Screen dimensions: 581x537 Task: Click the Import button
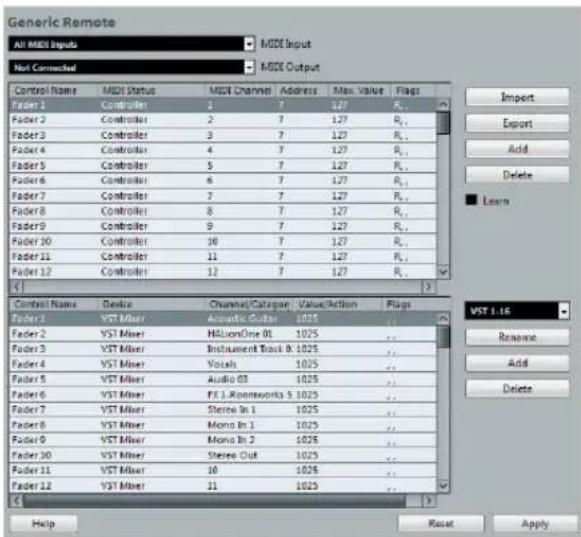click(517, 97)
